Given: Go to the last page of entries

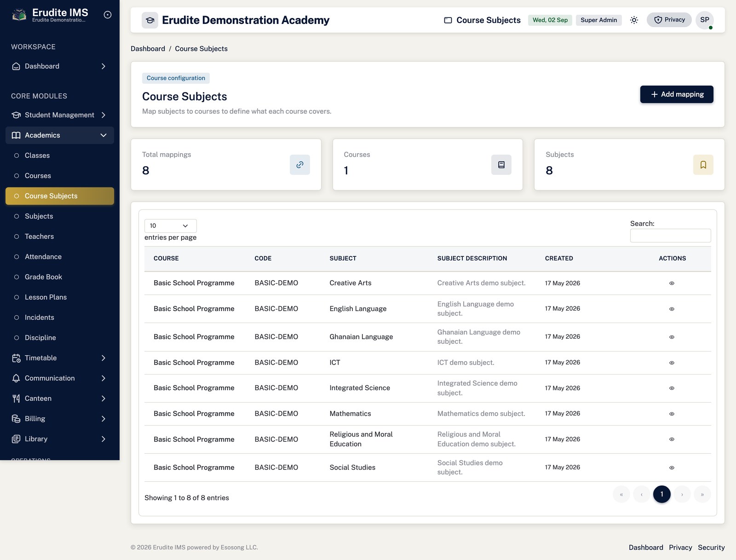Looking at the screenshot, I should [702, 494].
